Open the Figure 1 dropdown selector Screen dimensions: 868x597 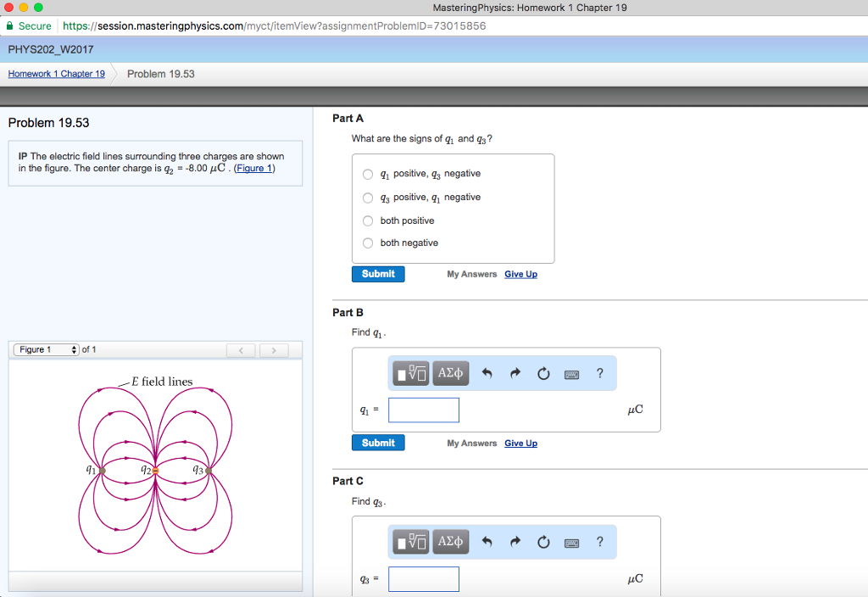(x=47, y=349)
